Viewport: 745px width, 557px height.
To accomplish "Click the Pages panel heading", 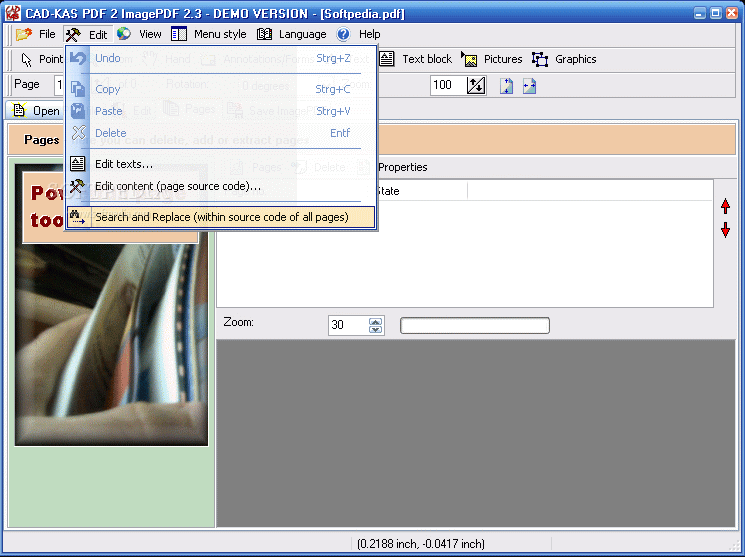I will pos(42,140).
